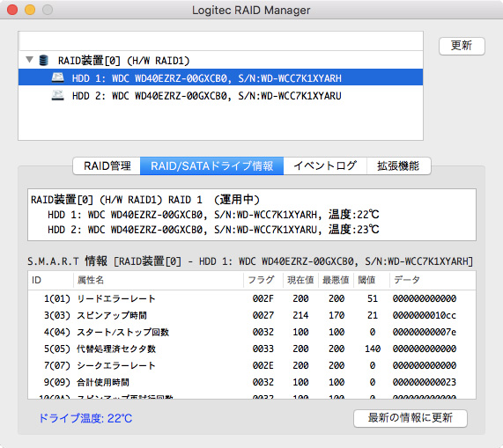Click the HDD 2 温度:23℃ info line
The image size is (503, 448).
click(x=213, y=230)
